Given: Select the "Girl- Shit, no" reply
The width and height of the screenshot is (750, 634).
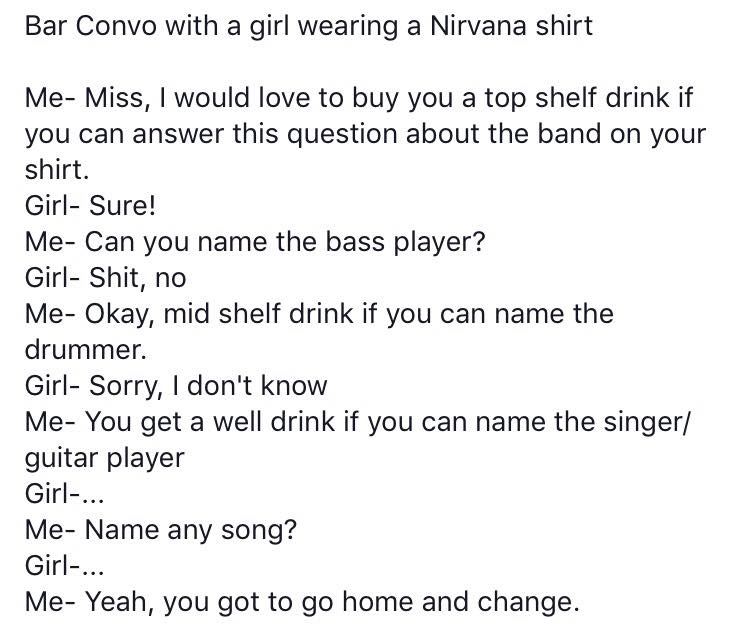Looking at the screenshot, I should pos(105,279).
